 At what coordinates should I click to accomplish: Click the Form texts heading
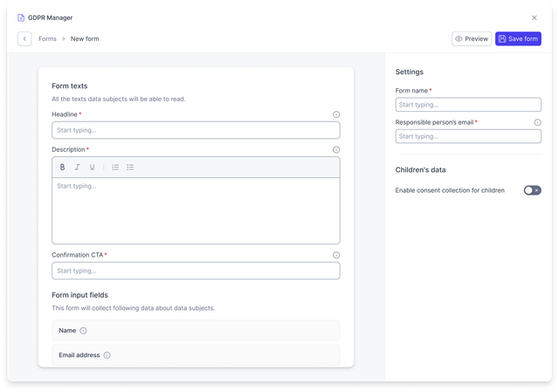point(70,86)
